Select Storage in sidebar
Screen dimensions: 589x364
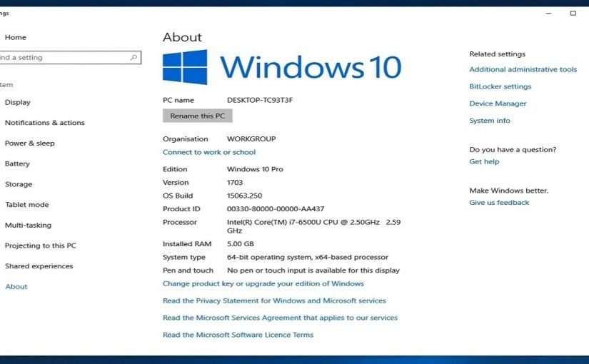19,184
